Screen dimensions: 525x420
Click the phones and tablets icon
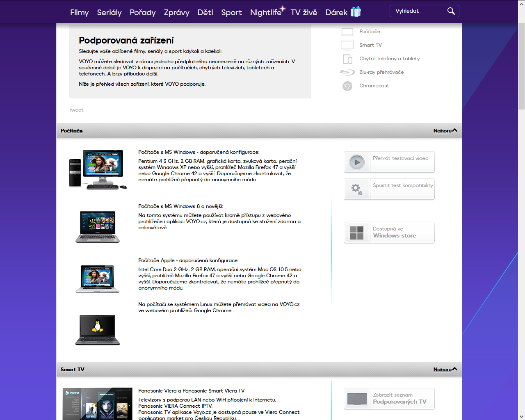click(x=347, y=59)
